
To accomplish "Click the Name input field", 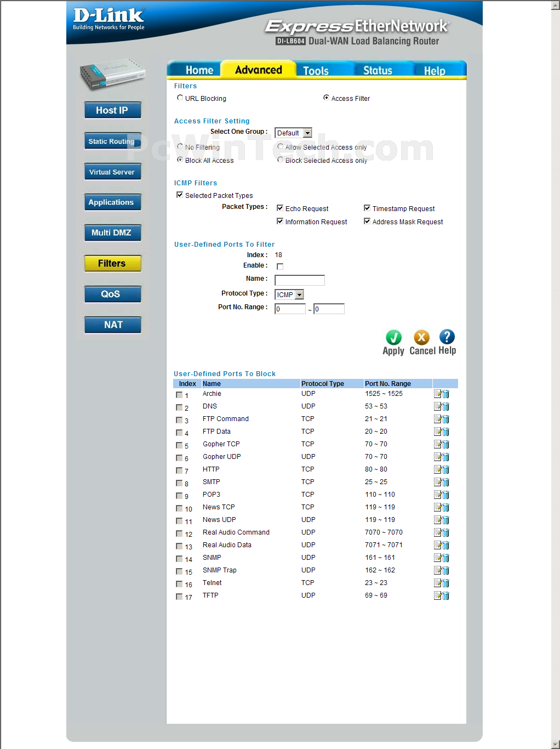I will pos(300,280).
